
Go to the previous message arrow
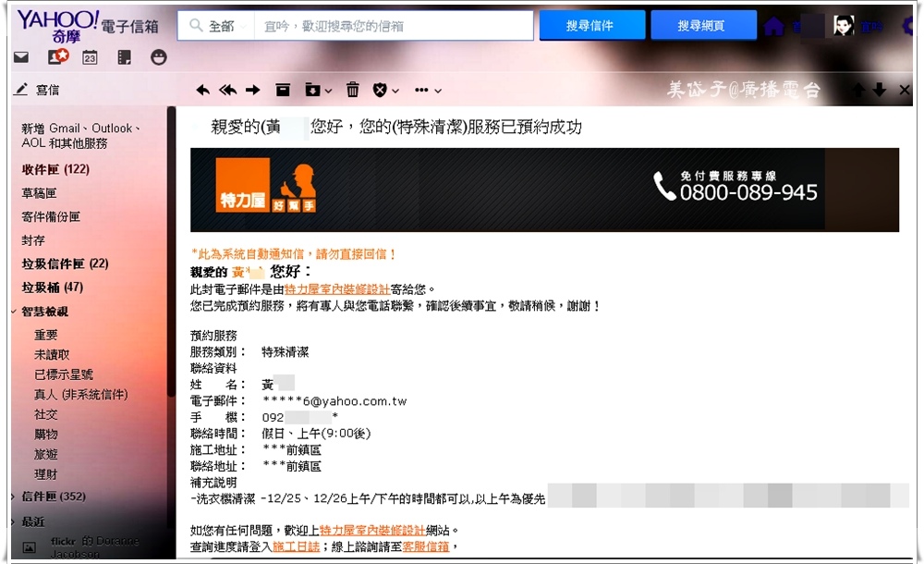click(x=858, y=90)
